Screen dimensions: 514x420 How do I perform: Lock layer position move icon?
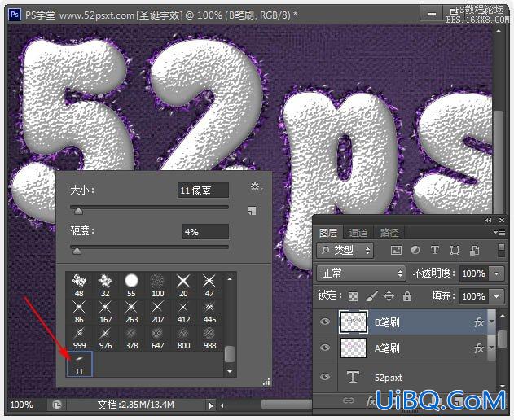coord(389,296)
